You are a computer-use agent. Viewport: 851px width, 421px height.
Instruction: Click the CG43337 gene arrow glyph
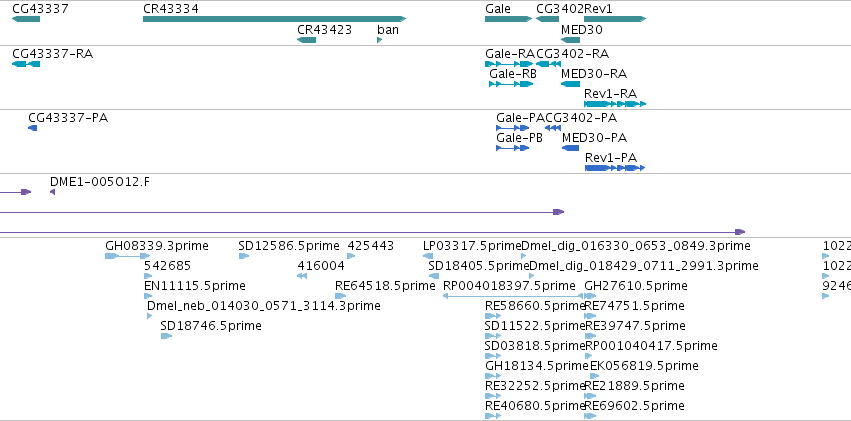coord(26,19)
